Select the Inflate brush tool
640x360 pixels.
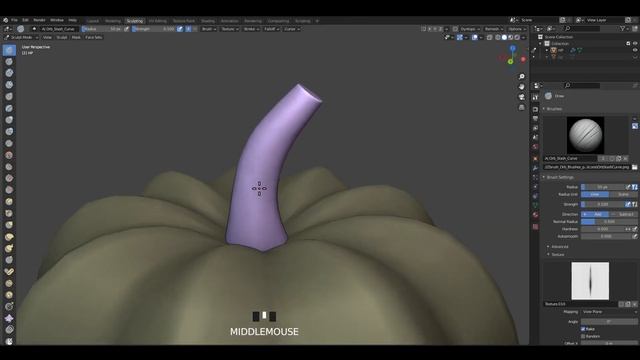tap(9, 120)
